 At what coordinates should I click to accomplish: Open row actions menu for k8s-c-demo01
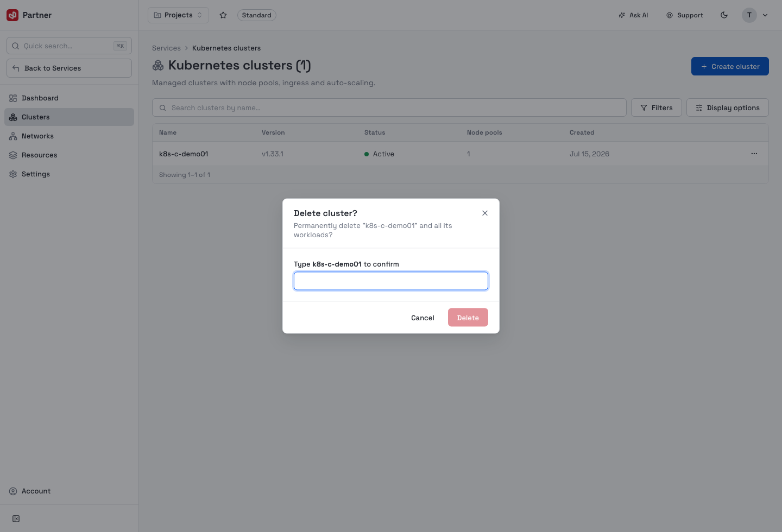(x=754, y=154)
